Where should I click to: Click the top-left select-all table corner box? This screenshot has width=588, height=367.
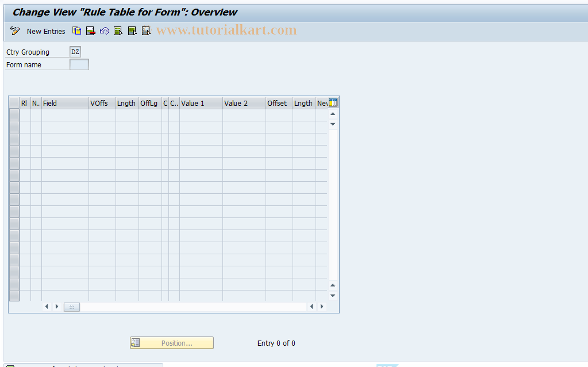(14, 103)
